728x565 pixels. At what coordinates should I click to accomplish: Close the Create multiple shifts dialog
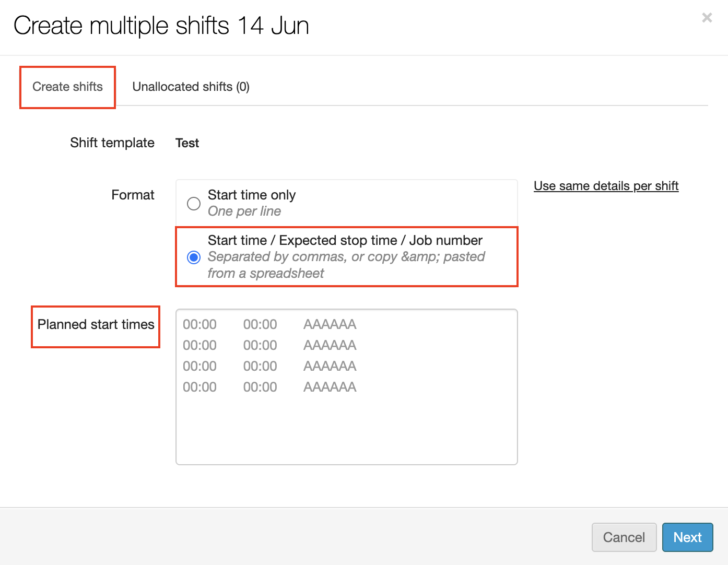(x=707, y=18)
